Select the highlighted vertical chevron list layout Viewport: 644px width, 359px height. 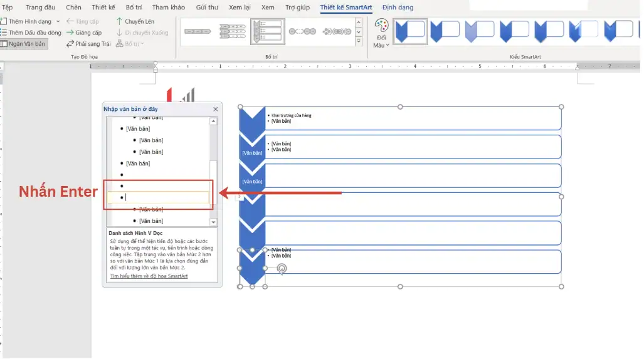point(267,31)
